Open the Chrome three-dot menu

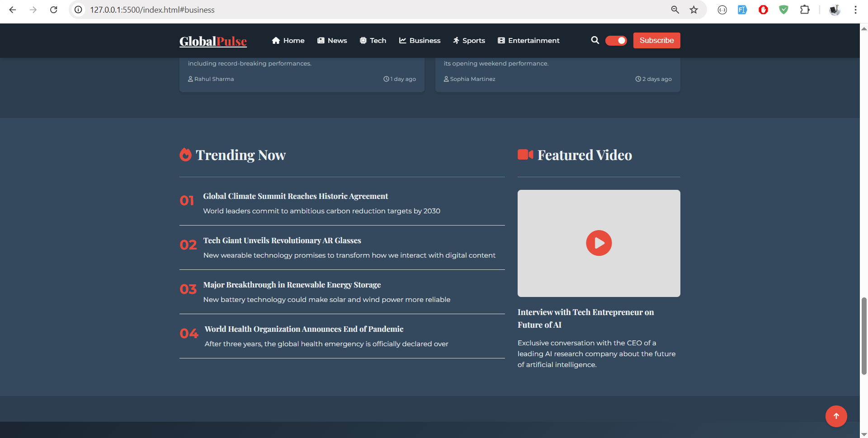pyautogui.click(x=855, y=9)
